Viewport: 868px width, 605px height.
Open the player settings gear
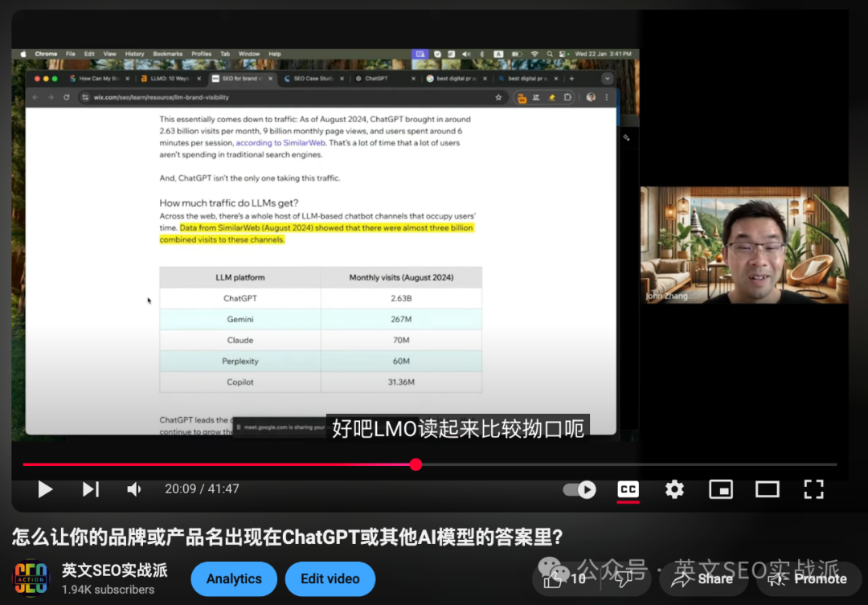[674, 489]
